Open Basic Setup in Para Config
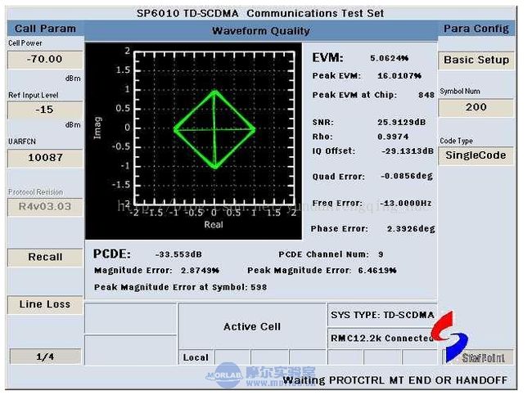The image size is (532, 395). pos(476,61)
